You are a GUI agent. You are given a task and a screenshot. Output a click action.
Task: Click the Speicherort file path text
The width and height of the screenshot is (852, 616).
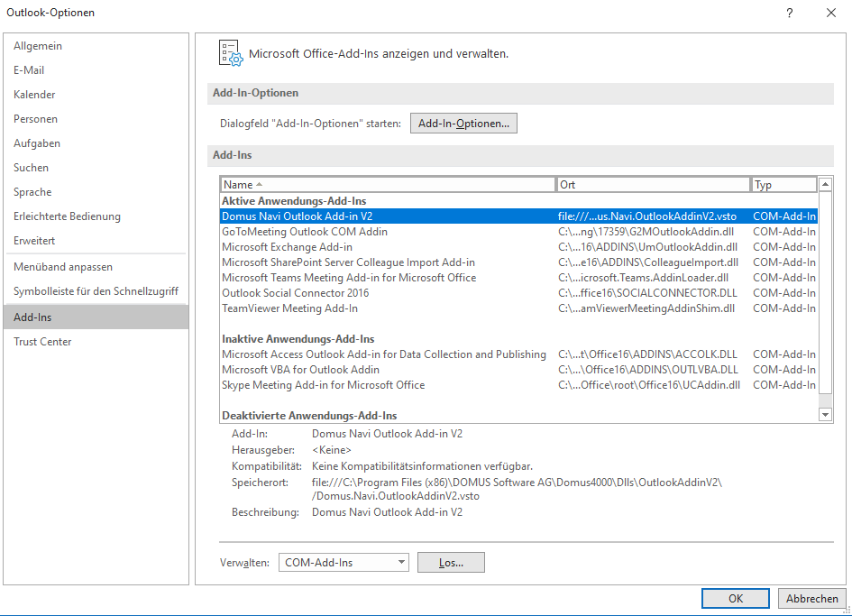(517, 490)
